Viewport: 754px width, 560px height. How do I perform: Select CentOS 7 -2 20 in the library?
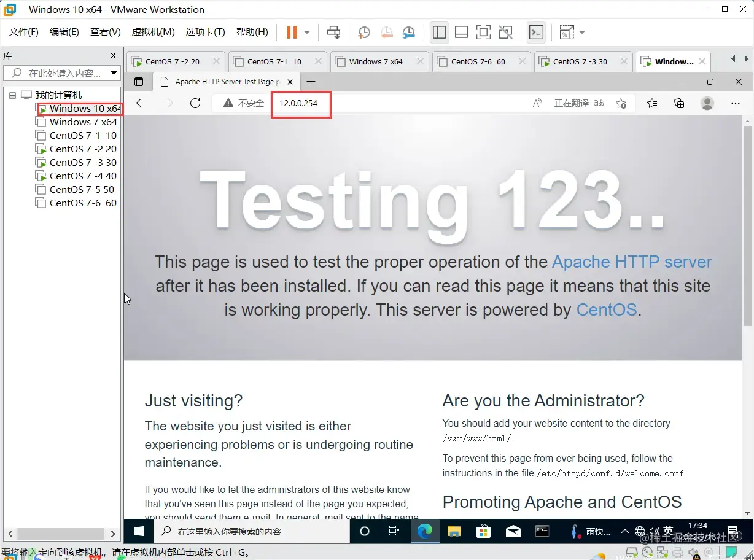tap(76, 149)
